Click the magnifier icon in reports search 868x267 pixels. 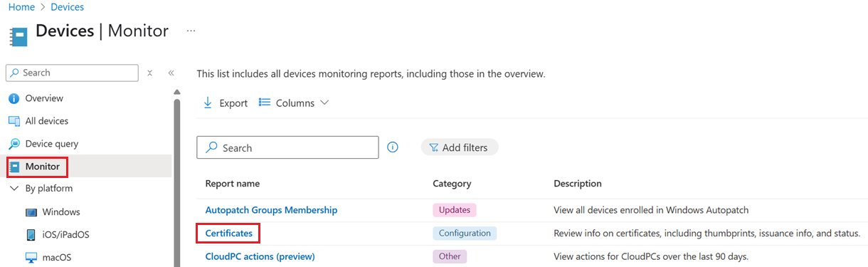[x=211, y=147]
